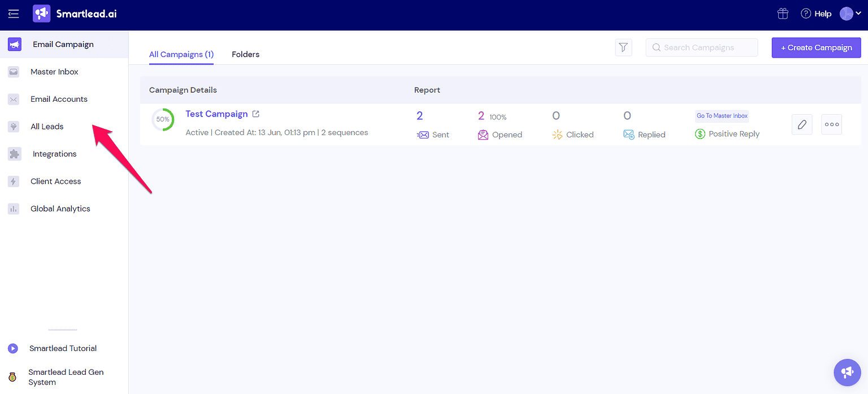Select the All Campaigns tab
The width and height of the screenshot is (868, 394).
point(181,54)
